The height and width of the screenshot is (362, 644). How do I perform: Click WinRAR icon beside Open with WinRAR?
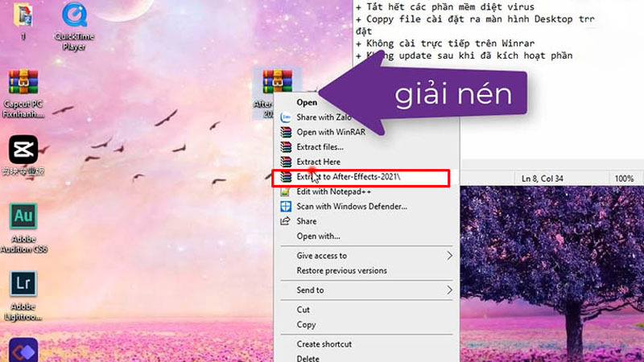pyautogui.click(x=286, y=132)
